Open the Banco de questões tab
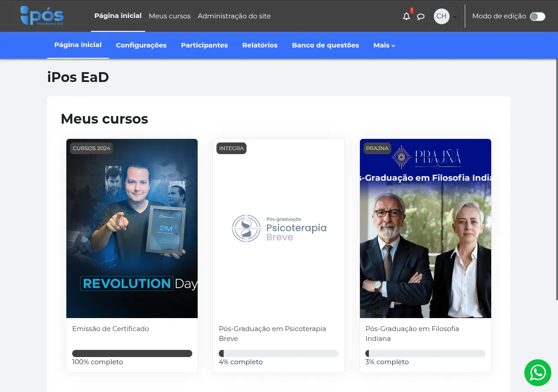Image resolution: width=558 pixels, height=392 pixels. (325, 45)
